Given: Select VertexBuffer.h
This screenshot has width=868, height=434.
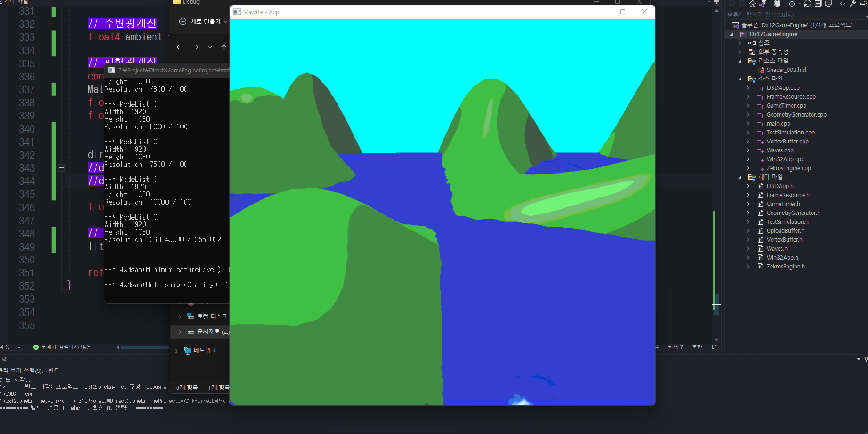Looking at the screenshot, I should (x=784, y=239).
